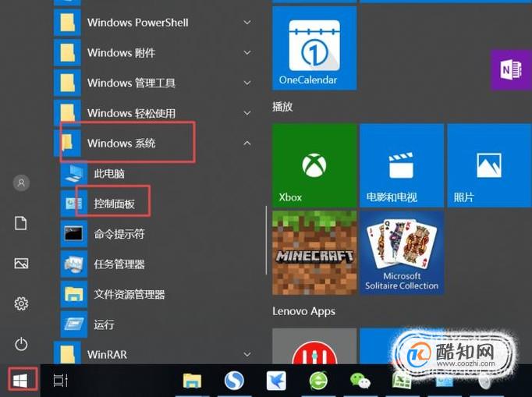This screenshot has height=397, width=532.
Task: Launch the Minecraft tile
Action: coord(314,253)
